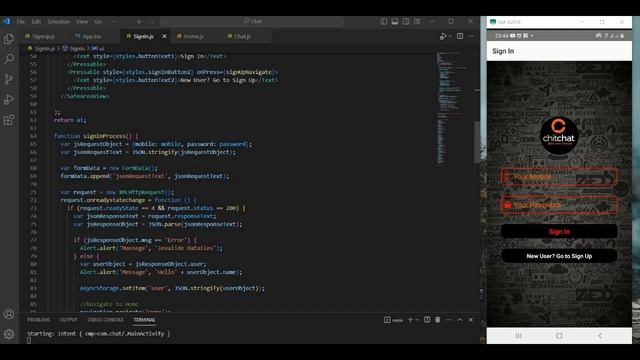The image size is (640, 360).
Task: Maximize the panel with chevron up
Action: click(460, 320)
